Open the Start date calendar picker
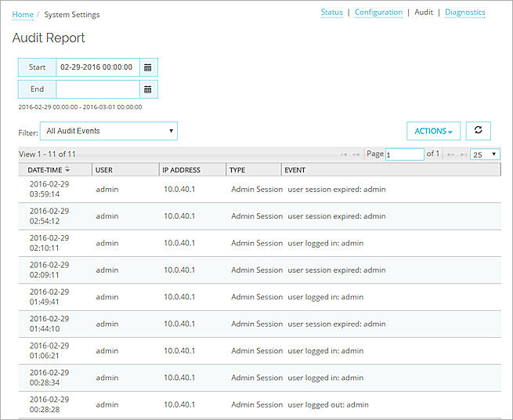This screenshot has width=513, height=420. (148, 67)
